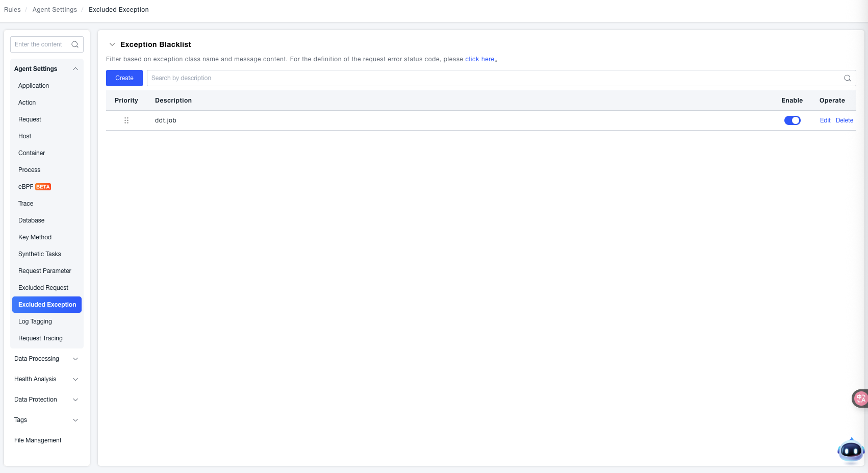The image size is (868, 473).
Task: Click the description search magnifier icon
Action: pyautogui.click(x=847, y=78)
